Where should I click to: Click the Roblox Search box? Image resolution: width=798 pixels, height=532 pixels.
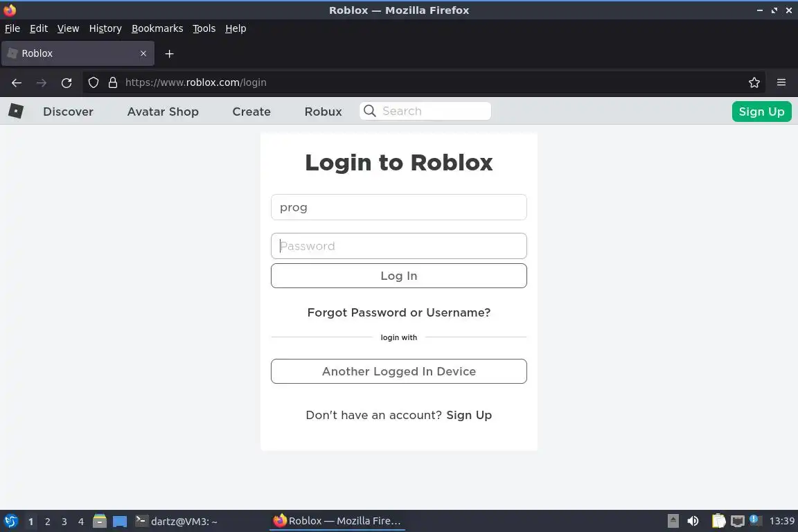(x=425, y=111)
